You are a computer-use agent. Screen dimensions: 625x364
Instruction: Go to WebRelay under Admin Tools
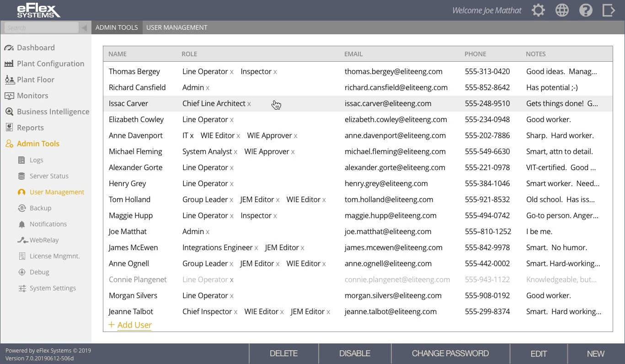(x=44, y=240)
